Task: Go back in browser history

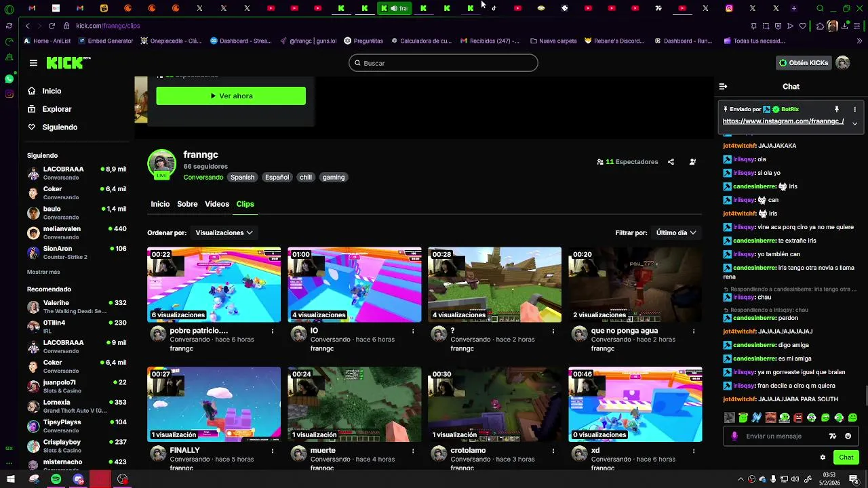Action: (x=27, y=26)
